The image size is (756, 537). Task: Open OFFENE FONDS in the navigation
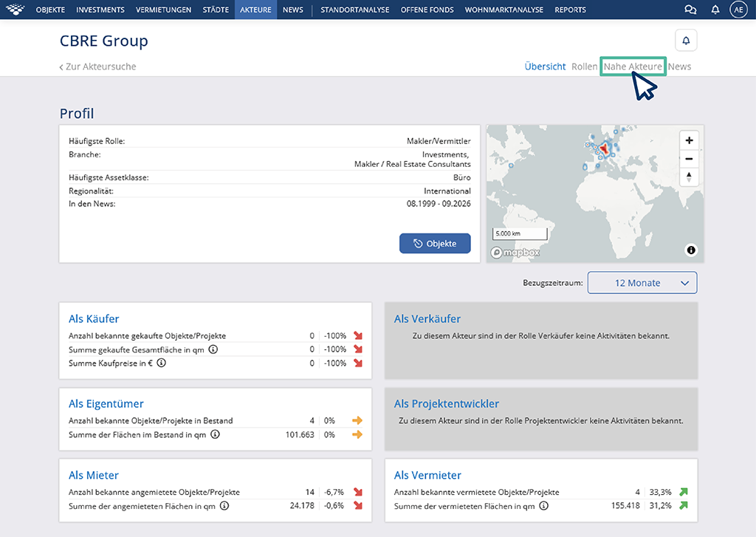(x=427, y=10)
